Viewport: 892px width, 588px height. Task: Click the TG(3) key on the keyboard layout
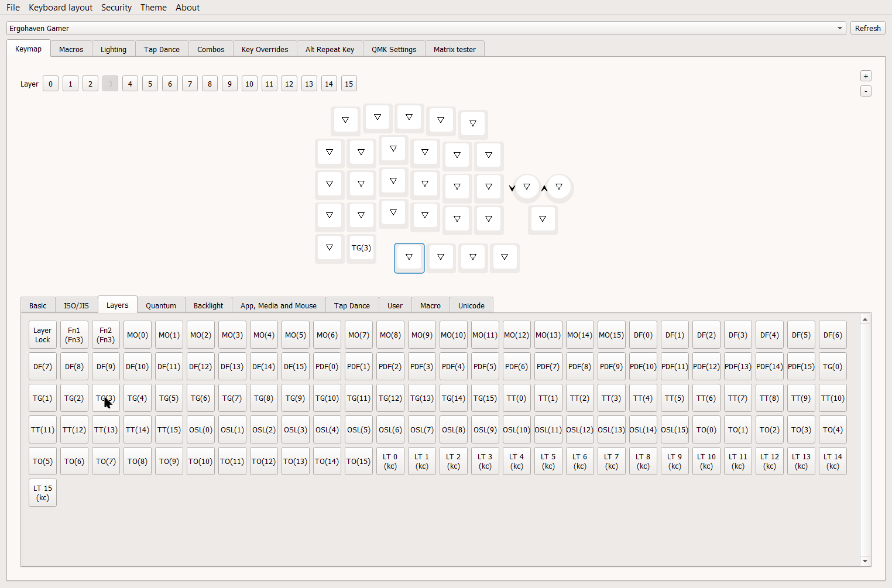tap(361, 248)
